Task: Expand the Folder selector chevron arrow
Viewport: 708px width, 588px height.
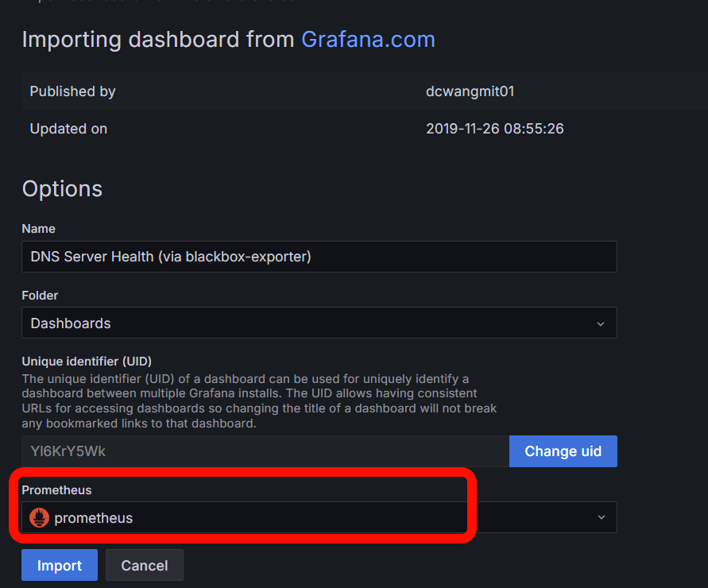Action: tap(601, 324)
